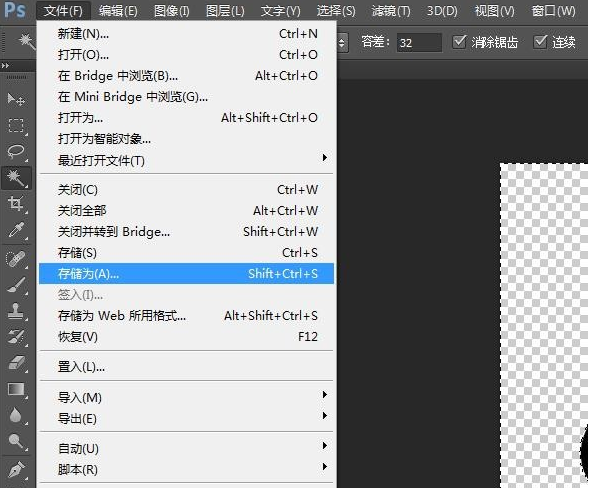Open the 滤镜(T) menu

(391, 11)
